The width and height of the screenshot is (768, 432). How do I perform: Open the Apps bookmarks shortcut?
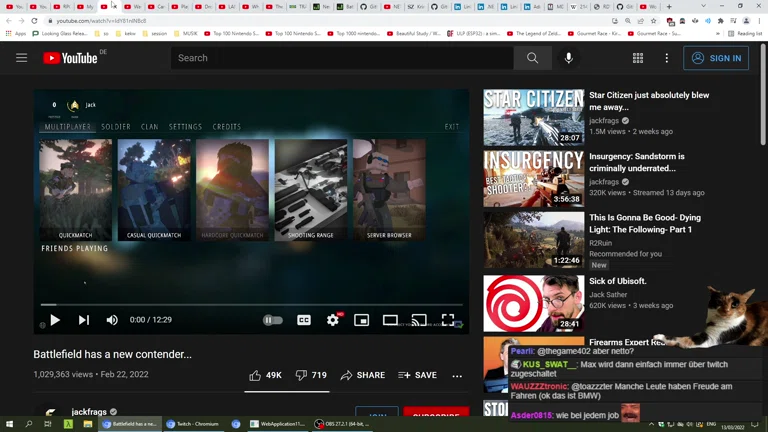tap(16, 33)
